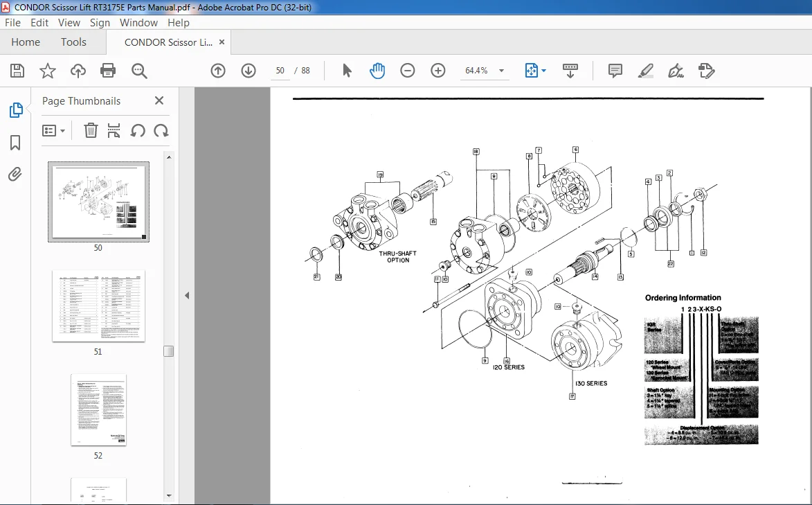Open the Help menu
This screenshot has width=812, height=505.
click(178, 23)
